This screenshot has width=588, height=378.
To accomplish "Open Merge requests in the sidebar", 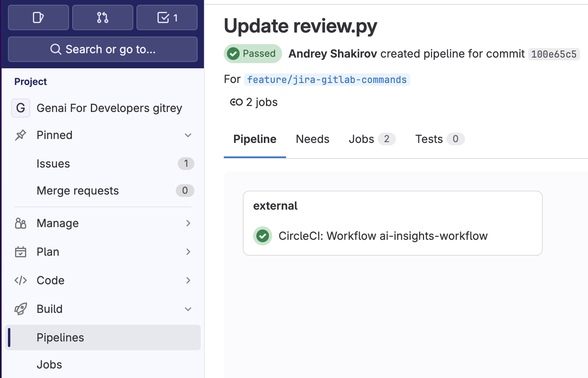I will tap(78, 191).
